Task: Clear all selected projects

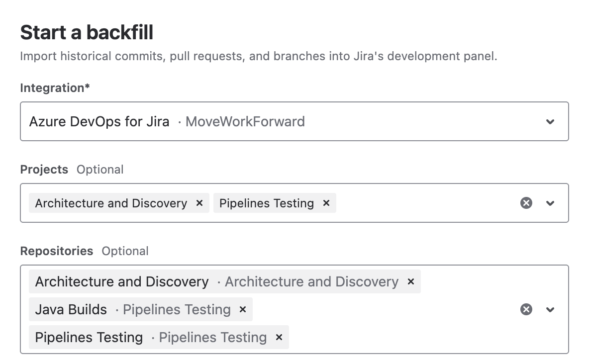Action: tap(526, 203)
